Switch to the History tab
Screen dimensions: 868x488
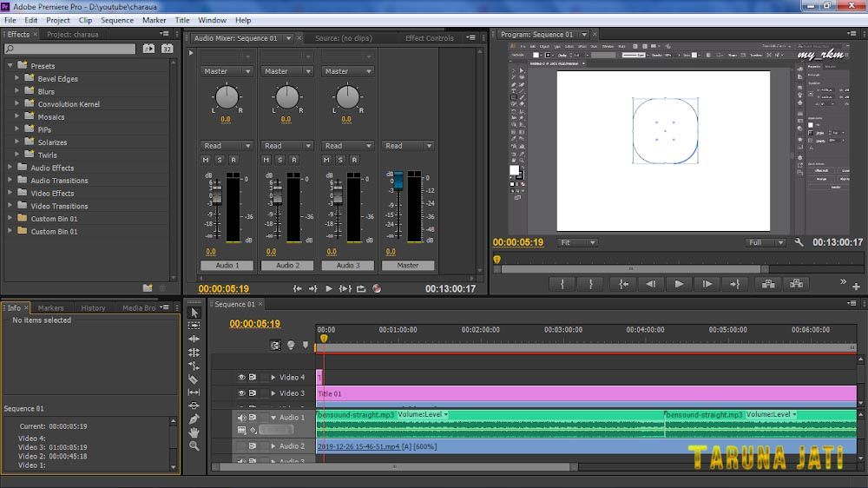[93, 308]
